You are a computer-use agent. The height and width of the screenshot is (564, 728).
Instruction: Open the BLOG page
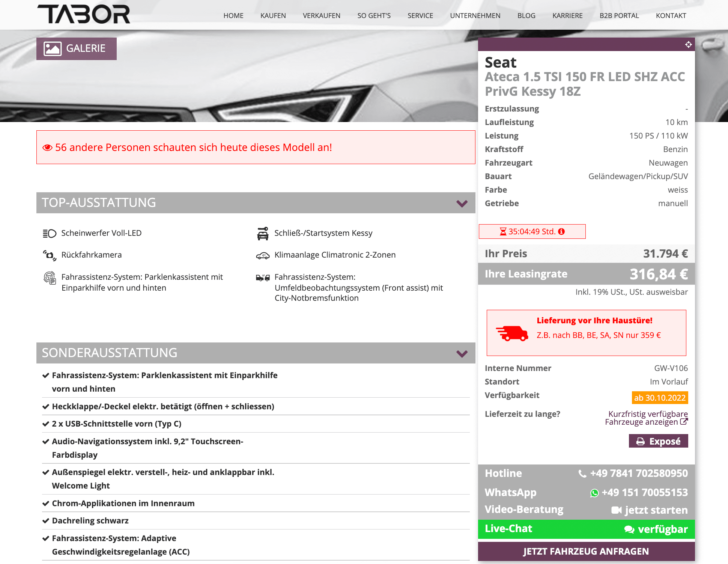pos(526,16)
